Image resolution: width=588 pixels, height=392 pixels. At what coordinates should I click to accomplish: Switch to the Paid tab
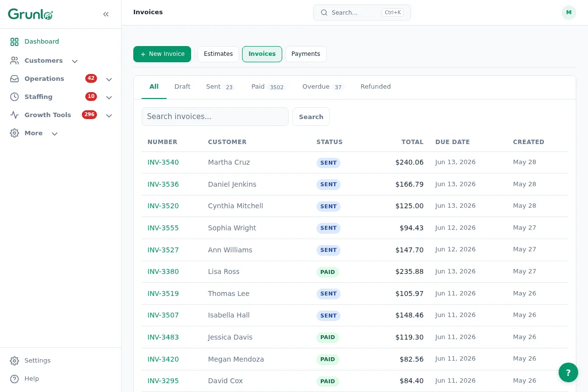tap(268, 87)
